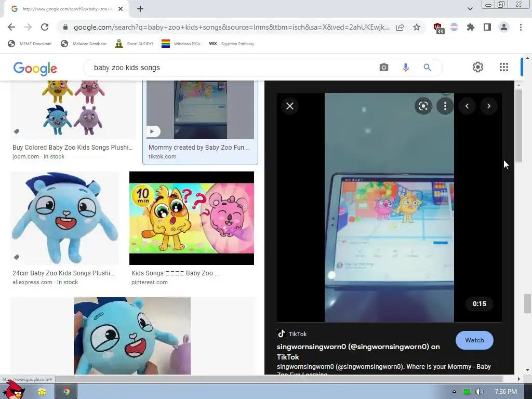Screen dimensions: 532x399
Task: Go back using browser back arrow
Action: (x=11, y=27)
